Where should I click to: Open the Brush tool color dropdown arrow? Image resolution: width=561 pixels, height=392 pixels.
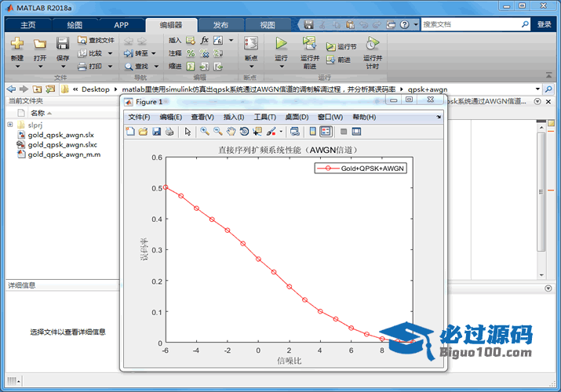coord(281,132)
